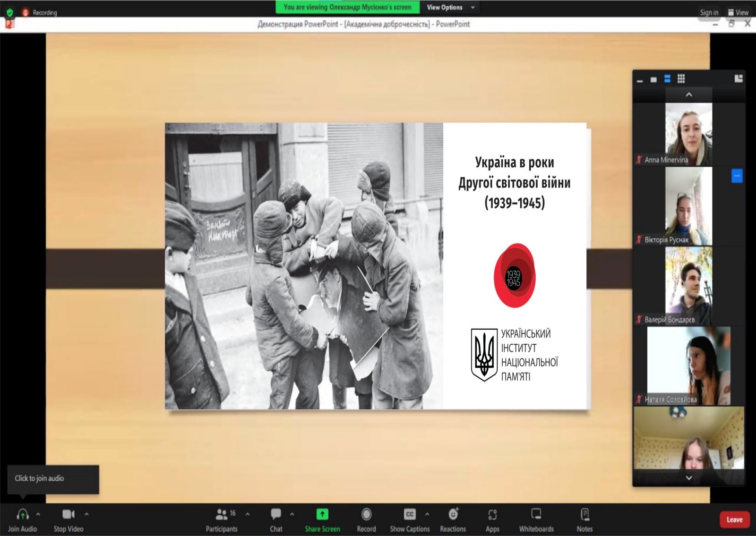756x536 pixels.
Task: Expand the Participants options arrow
Action: [248, 514]
